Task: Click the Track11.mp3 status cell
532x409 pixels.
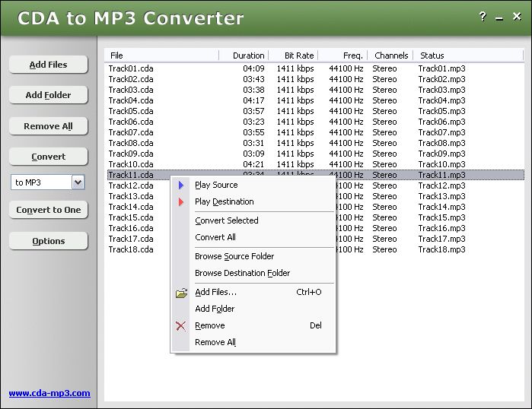Action: pyautogui.click(x=441, y=175)
